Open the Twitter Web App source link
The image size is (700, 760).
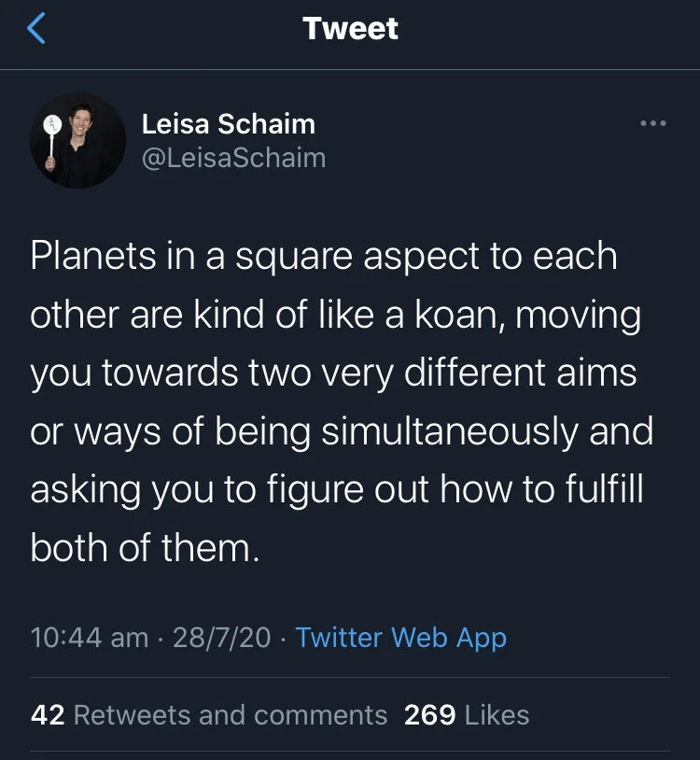[x=400, y=638]
